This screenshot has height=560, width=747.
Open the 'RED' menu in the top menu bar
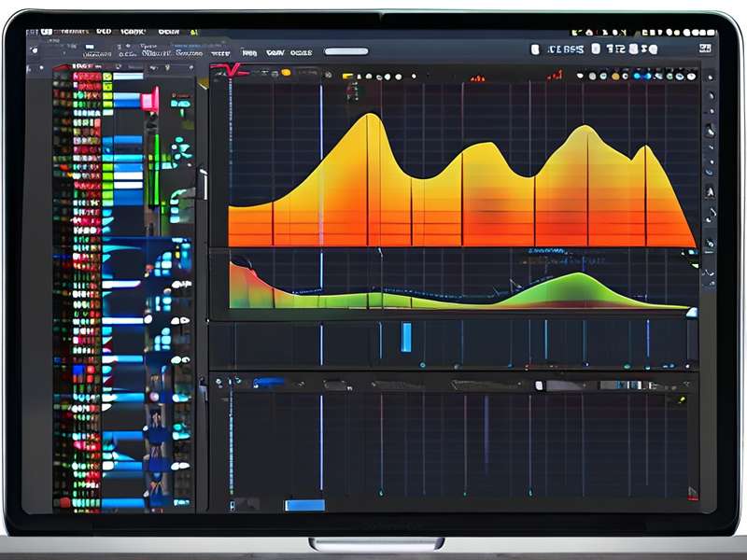[104, 32]
